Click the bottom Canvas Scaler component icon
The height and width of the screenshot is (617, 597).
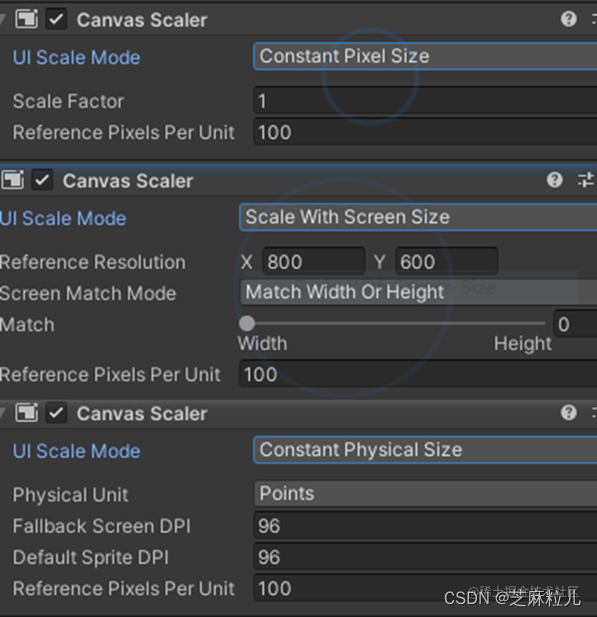point(26,413)
